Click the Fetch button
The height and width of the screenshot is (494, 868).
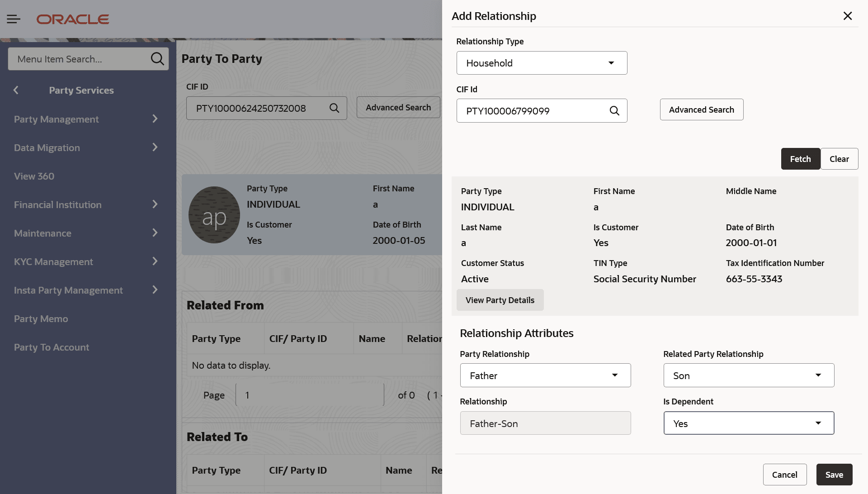tap(800, 159)
